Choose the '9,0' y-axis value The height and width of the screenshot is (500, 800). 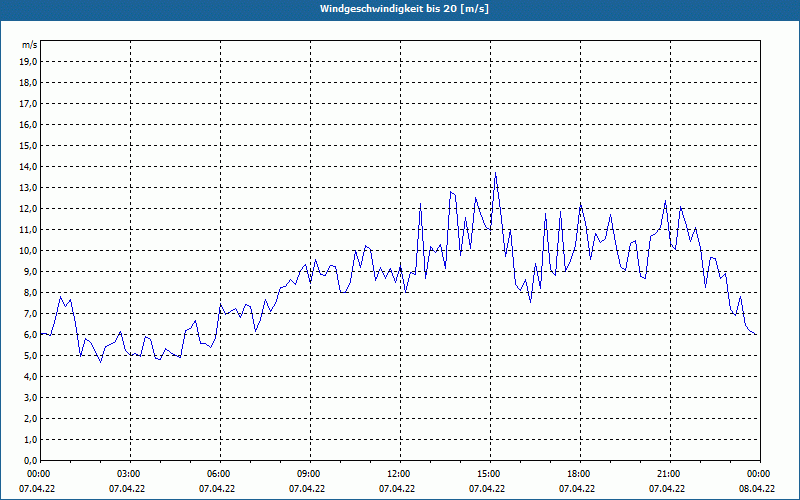pos(31,271)
